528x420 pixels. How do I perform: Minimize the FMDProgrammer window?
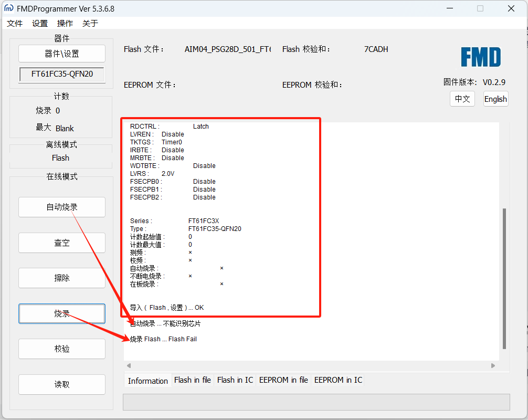(x=450, y=8)
